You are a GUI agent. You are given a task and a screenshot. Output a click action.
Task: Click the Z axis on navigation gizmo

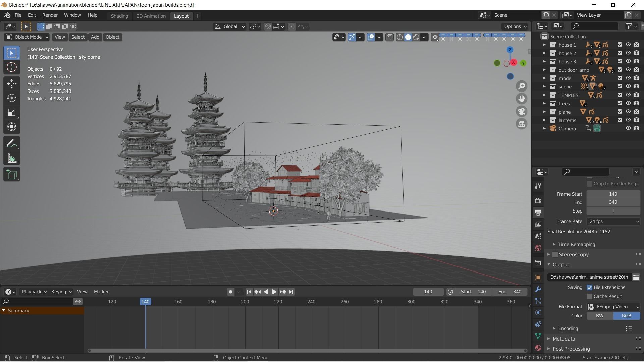click(510, 50)
